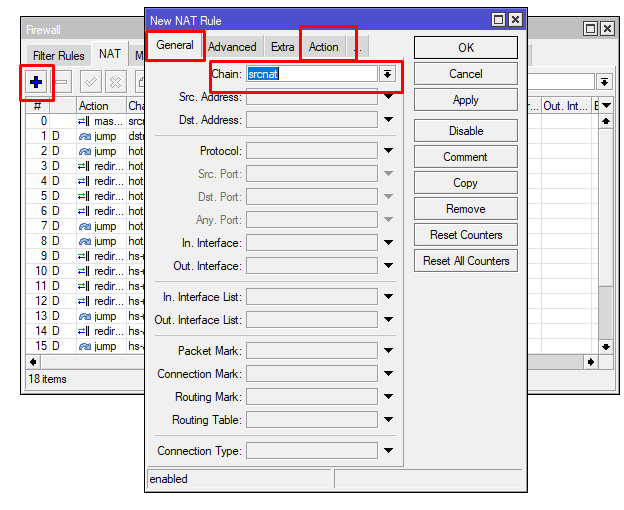624x510 pixels.
Task: Click the masquerade action icon in row 0
Action: coord(85,121)
